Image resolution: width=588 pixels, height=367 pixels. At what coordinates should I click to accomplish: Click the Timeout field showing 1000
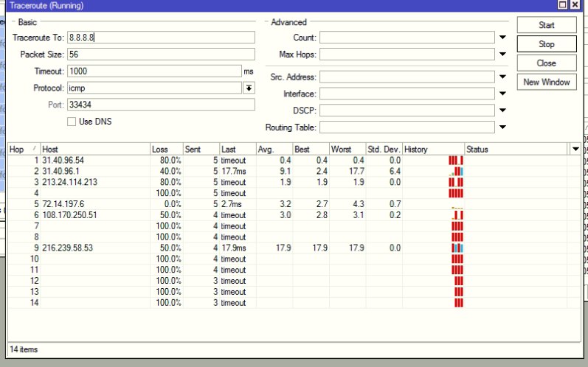[x=154, y=71]
